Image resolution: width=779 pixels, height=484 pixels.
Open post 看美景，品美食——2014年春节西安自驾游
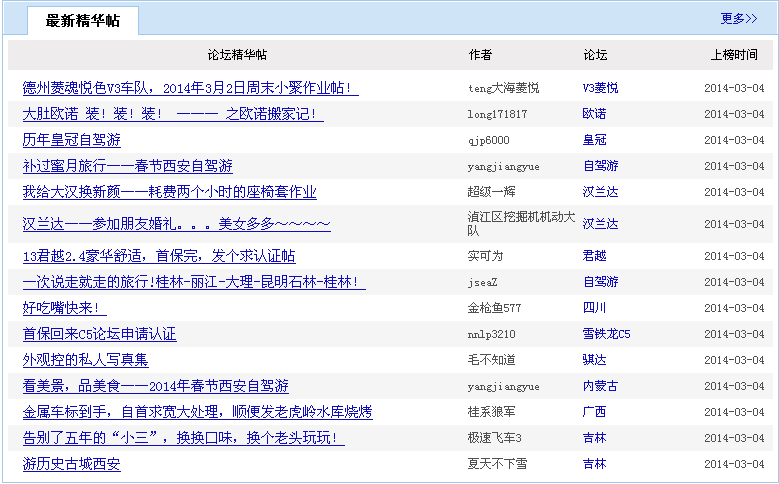click(x=156, y=386)
